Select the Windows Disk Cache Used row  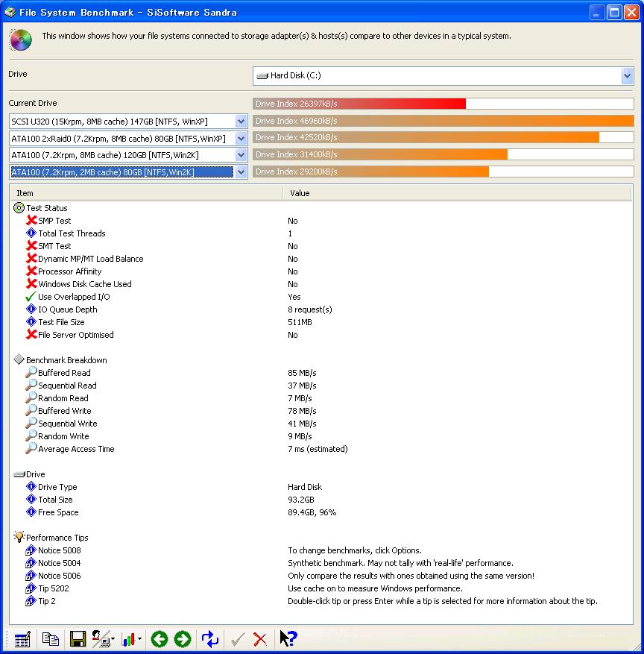pyautogui.click(x=321, y=284)
